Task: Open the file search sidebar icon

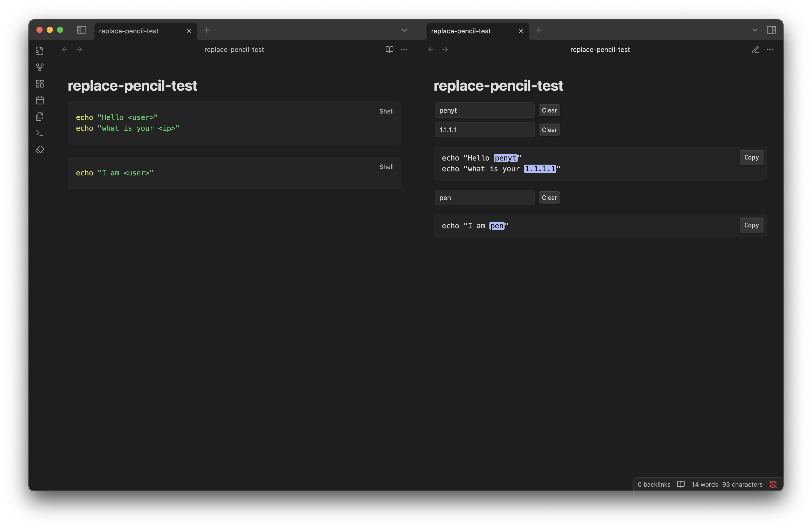Action: tap(40, 51)
